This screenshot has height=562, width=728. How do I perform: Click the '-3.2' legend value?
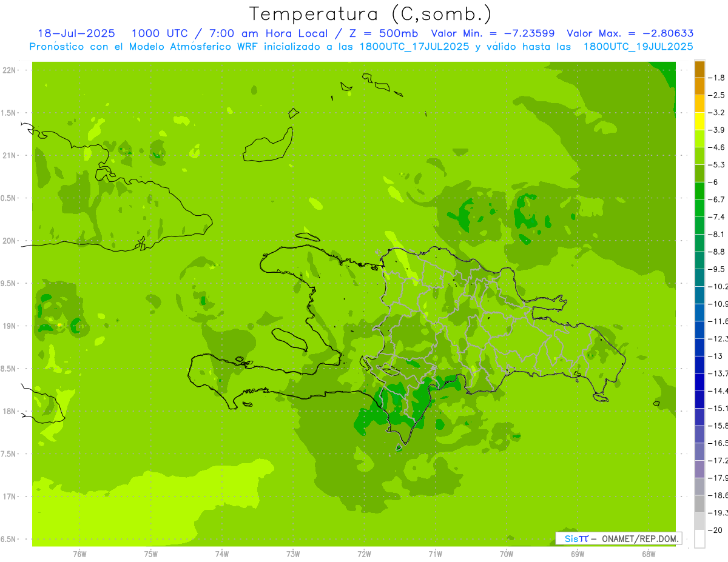[717, 113]
